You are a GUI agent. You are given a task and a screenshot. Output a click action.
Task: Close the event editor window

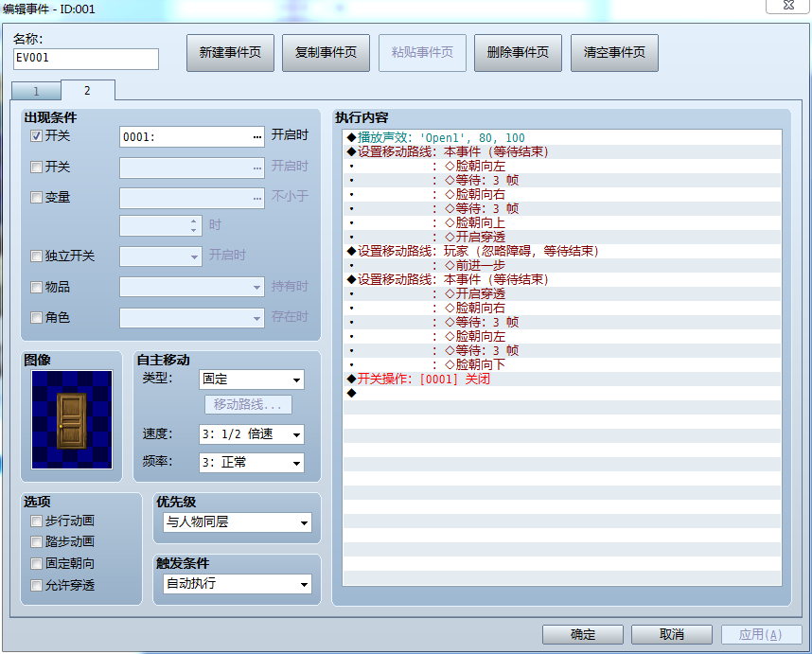click(788, 5)
